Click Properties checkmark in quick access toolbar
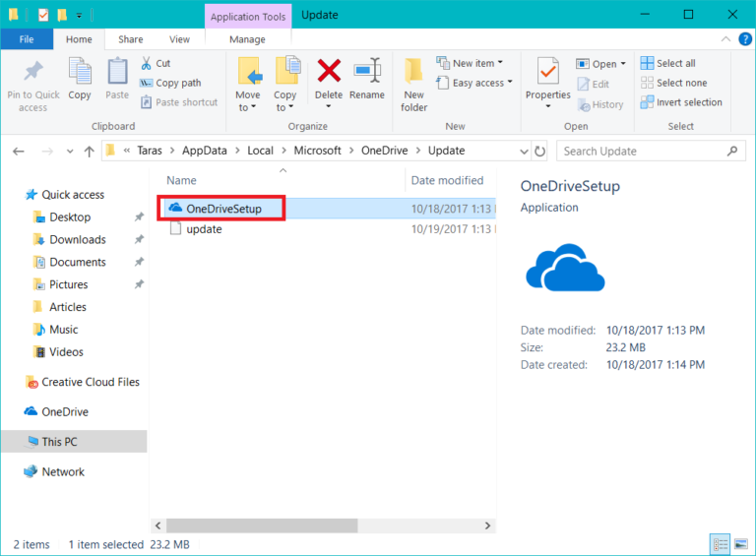Image resolution: width=756 pixels, height=556 pixels. [43, 15]
